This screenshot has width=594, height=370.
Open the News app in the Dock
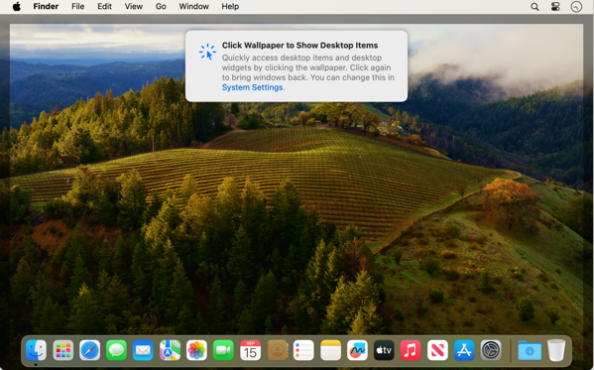click(438, 350)
